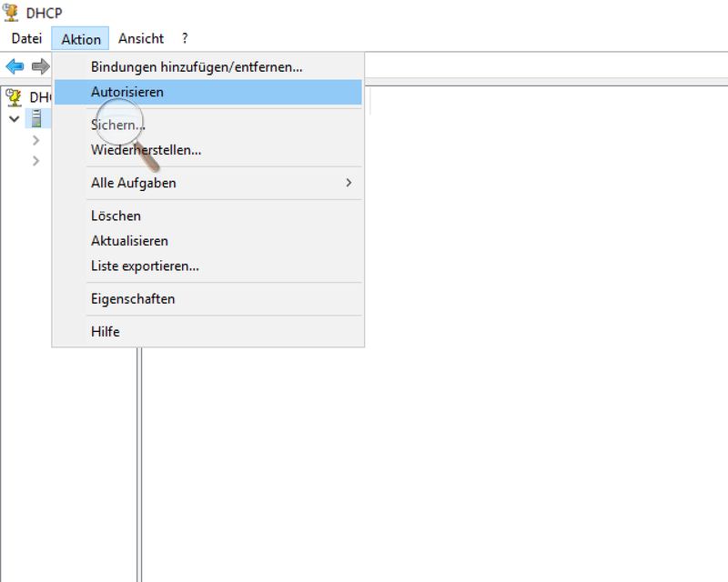The image size is (728, 582).
Task: Choose Liste exportieren... entry
Action: point(208,266)
